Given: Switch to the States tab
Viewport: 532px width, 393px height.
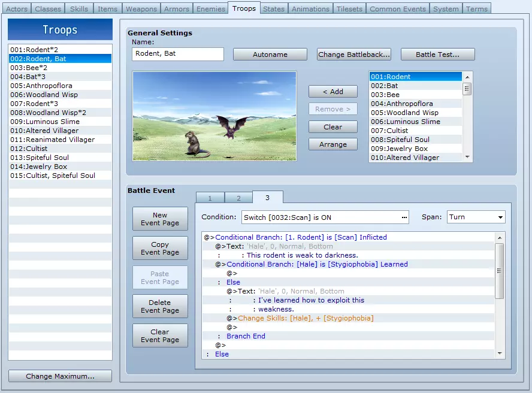Looking at the screenshot, I should tap(274, 9).
